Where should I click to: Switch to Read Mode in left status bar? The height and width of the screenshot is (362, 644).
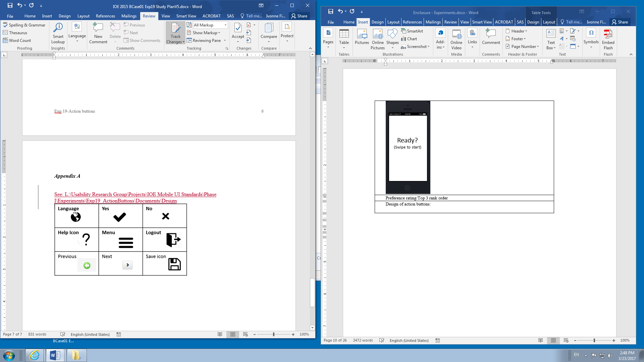point(220,334)
